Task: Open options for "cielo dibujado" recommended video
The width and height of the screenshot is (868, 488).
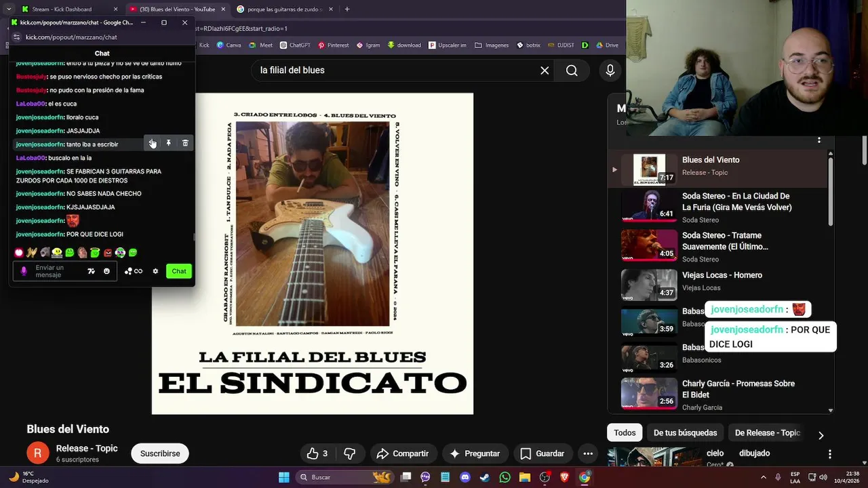Action: [829, 454]
